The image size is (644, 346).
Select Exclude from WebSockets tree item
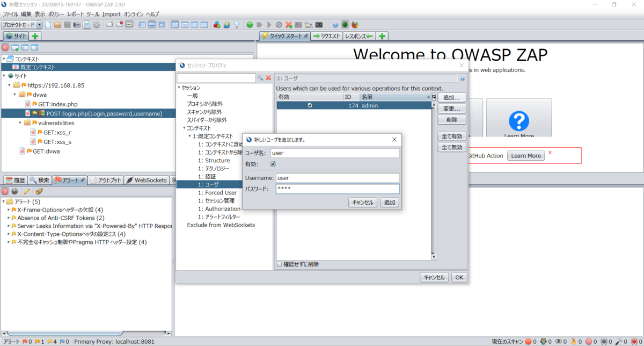point(221,225)
